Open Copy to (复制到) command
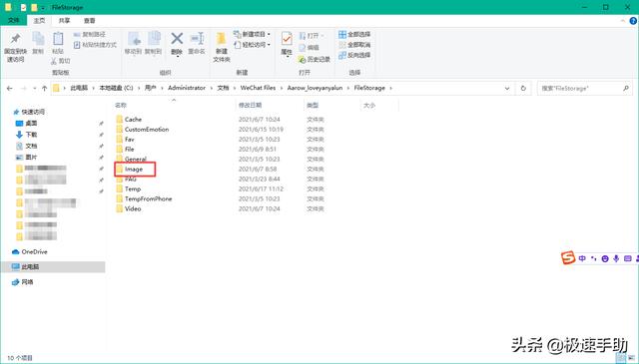Viewport: 639px width, 364px height. (154, 43)
